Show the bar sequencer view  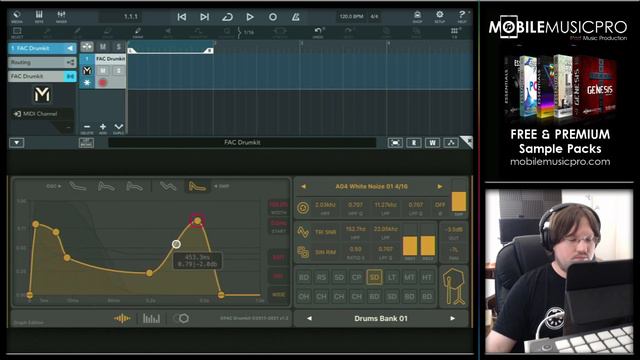coord(151,318)
